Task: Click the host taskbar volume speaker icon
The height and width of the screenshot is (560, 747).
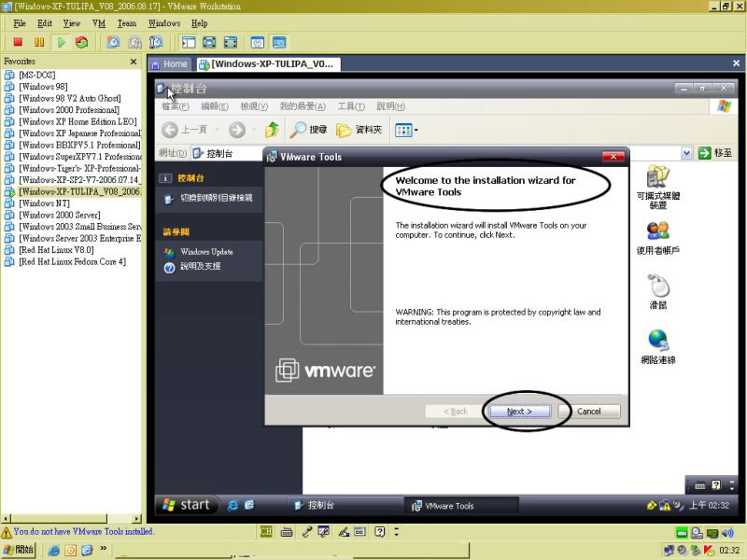Action: [x=727, y=532]
